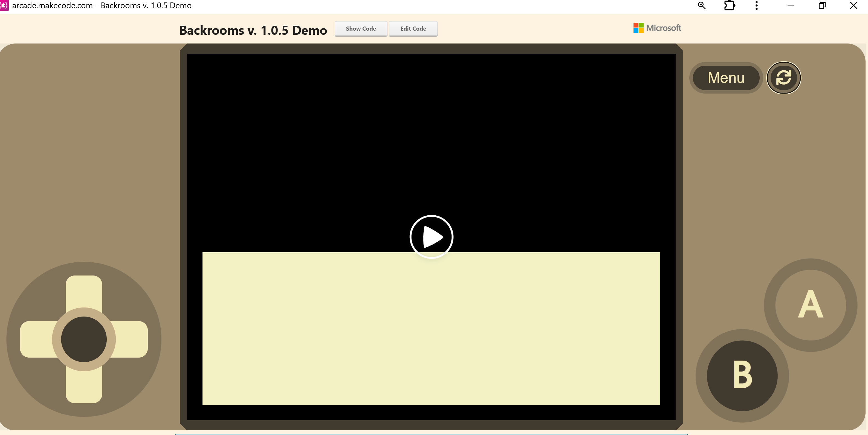Restore down the browser window
This screenshot has height=435, width=868.
822,5
